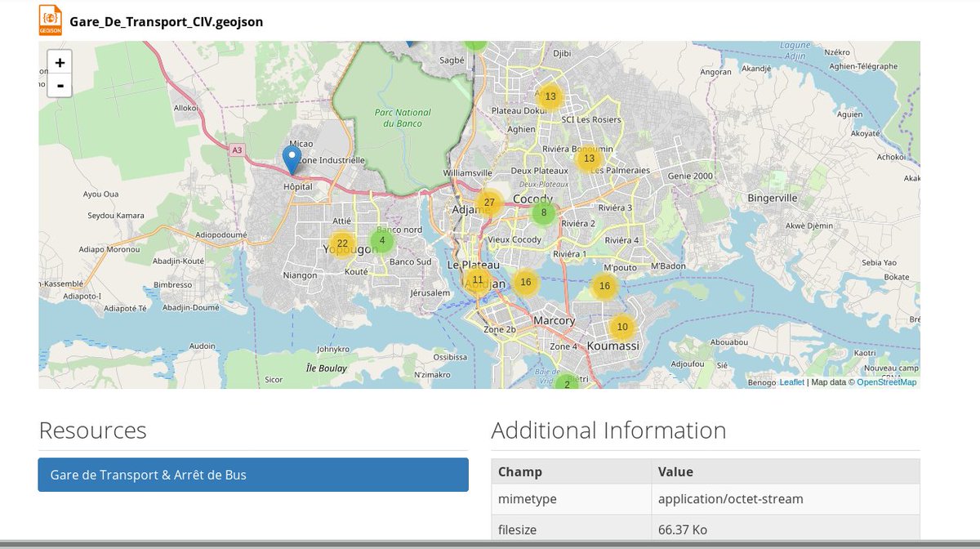Click the Additional Information heading
The image size is (980, 549).
(x=608, y=431)
